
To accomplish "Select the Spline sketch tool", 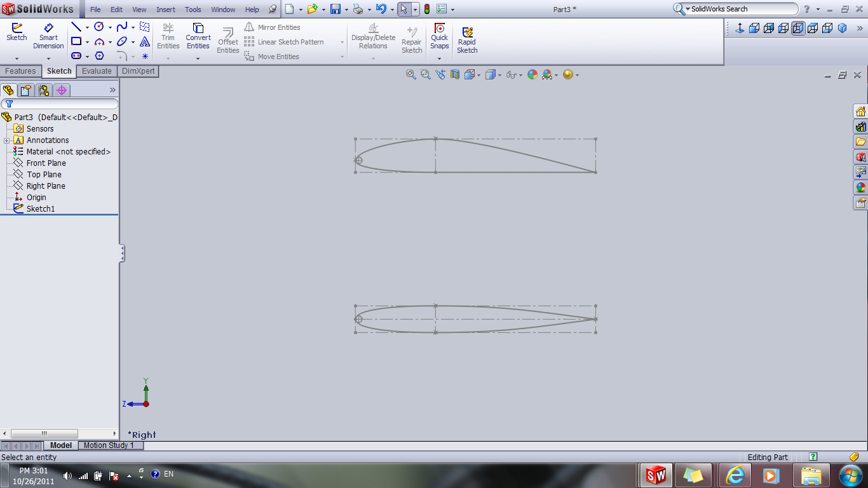I will [x=122, y=27].
